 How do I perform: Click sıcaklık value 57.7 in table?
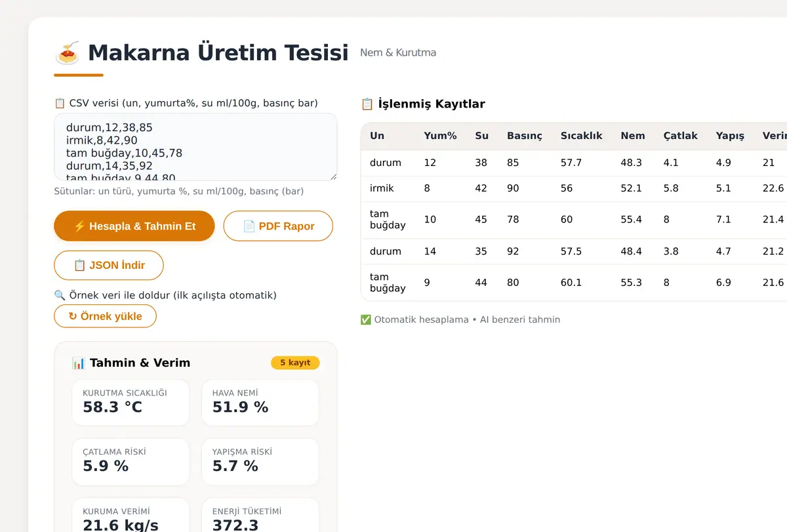[x=571, y=163]
